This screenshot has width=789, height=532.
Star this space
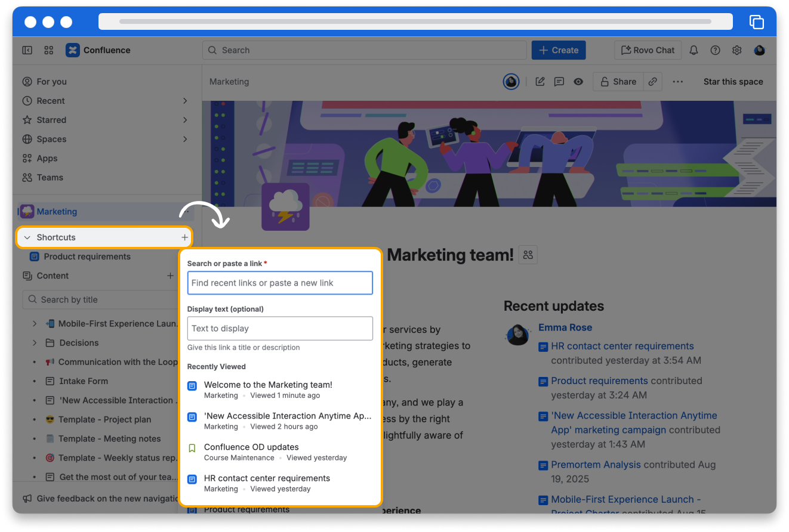[733, 82]
